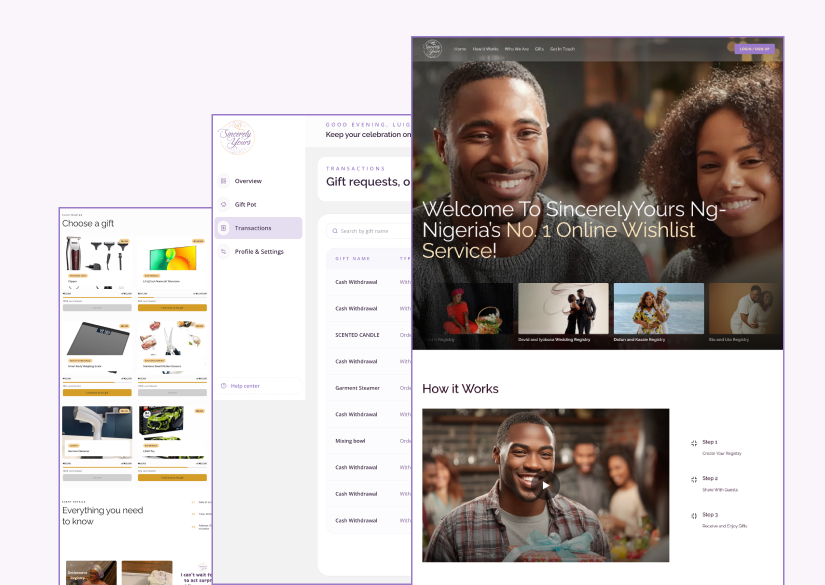Click the Choose a gift heading
This screenshot has width=825, height=585.
pyautogui.click(x=88, y=224)
